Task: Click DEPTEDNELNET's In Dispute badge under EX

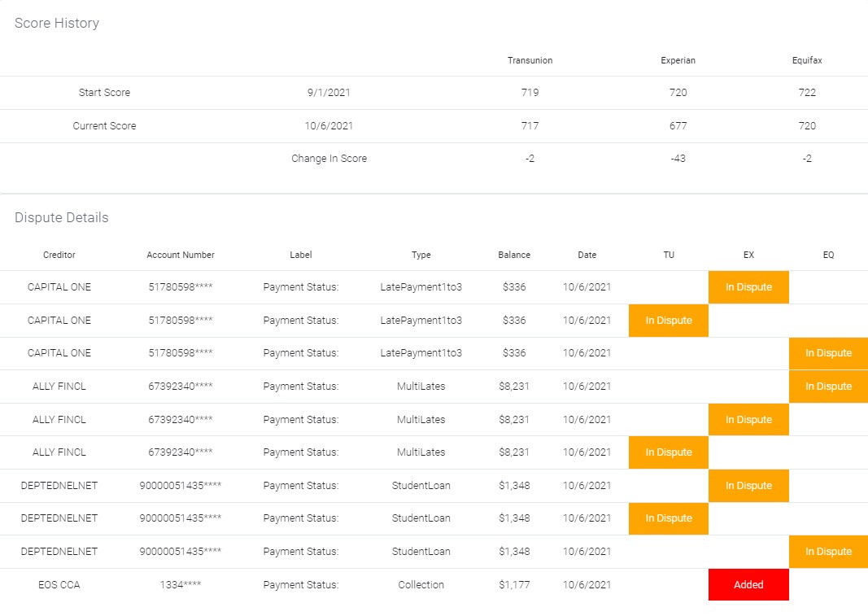Action: tap(748, 486)
